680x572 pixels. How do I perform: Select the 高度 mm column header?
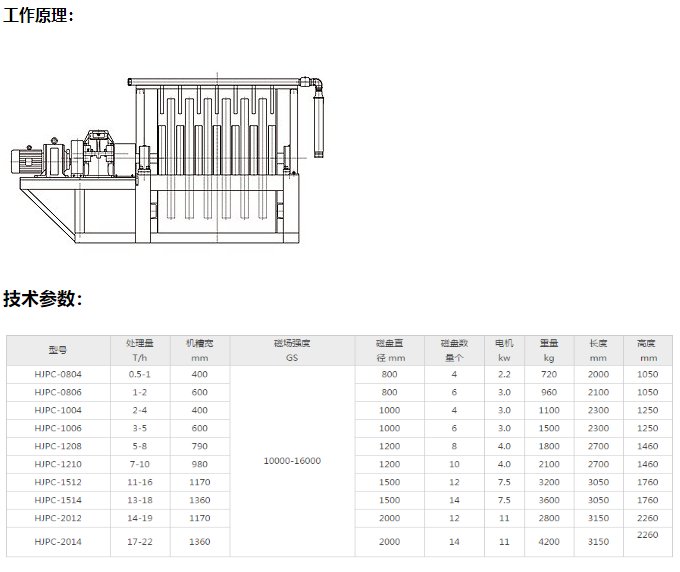pos(647,350)
